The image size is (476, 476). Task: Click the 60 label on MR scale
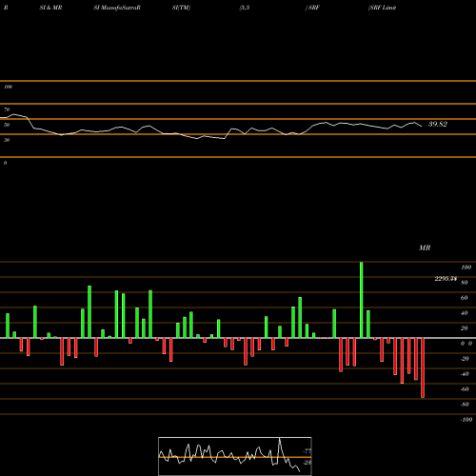coord(465,298)
